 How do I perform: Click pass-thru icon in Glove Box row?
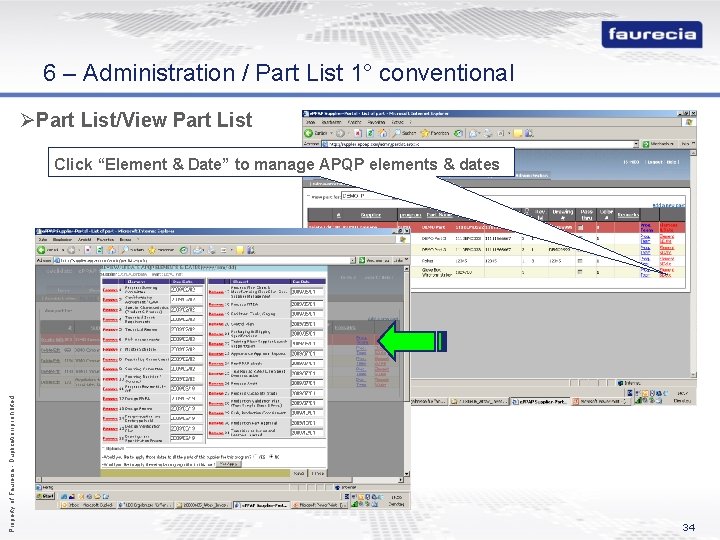[x=579, y=272]
